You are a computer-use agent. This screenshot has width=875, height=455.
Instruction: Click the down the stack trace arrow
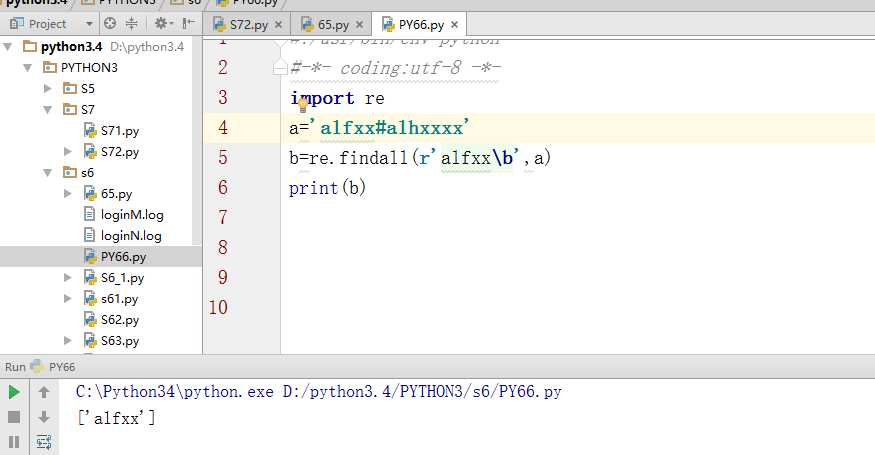pyautogui.click(x=44, y=417)
